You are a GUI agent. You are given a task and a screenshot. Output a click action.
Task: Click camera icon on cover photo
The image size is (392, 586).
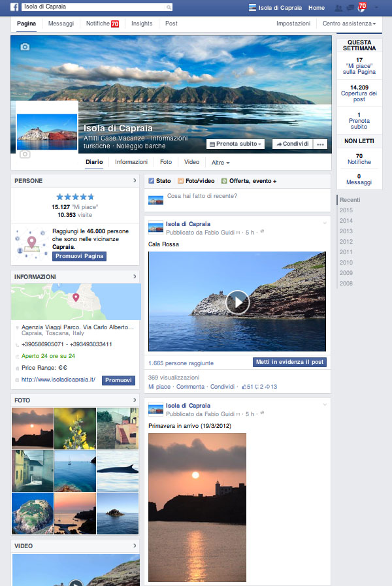point(25,47)
